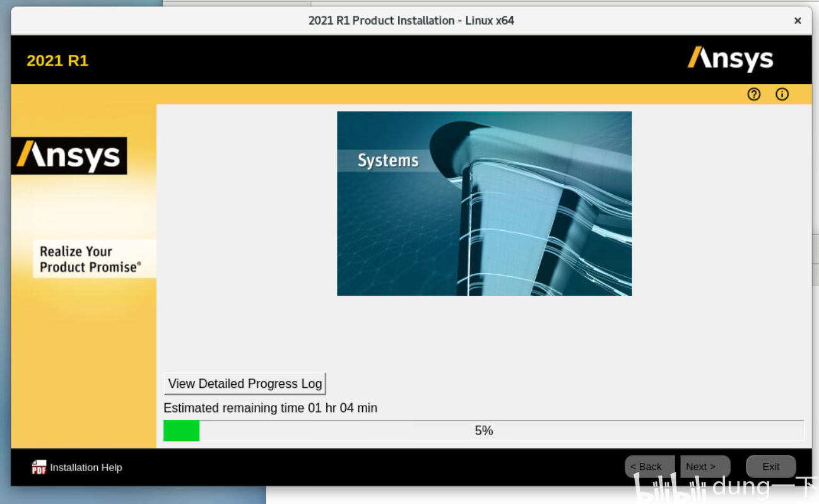
Task: Select the Systems banner image
Action: pos(484,204)
